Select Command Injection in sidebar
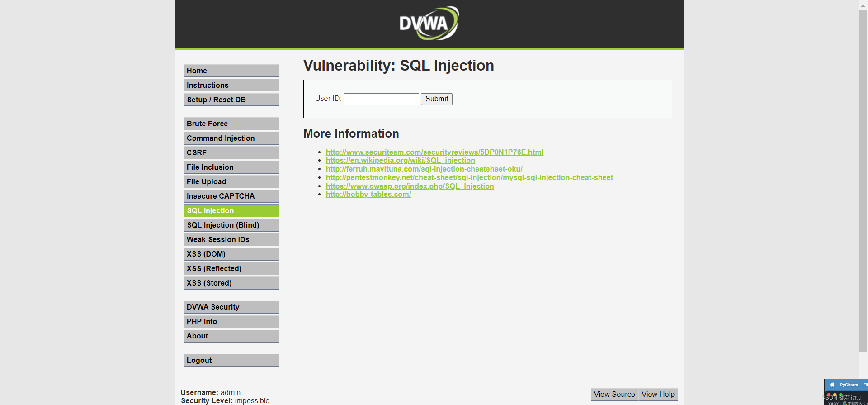 click(231, 138)
